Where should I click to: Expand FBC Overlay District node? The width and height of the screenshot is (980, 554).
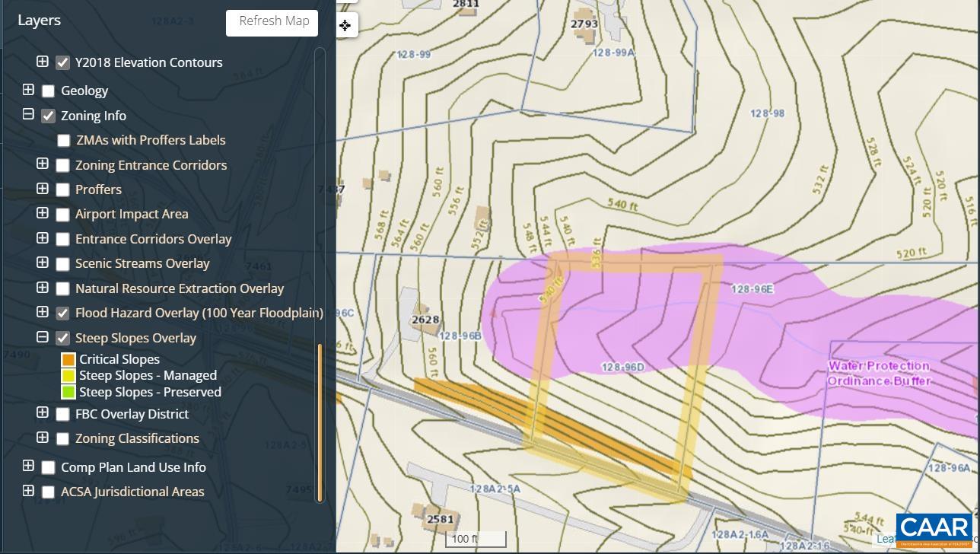43,413
